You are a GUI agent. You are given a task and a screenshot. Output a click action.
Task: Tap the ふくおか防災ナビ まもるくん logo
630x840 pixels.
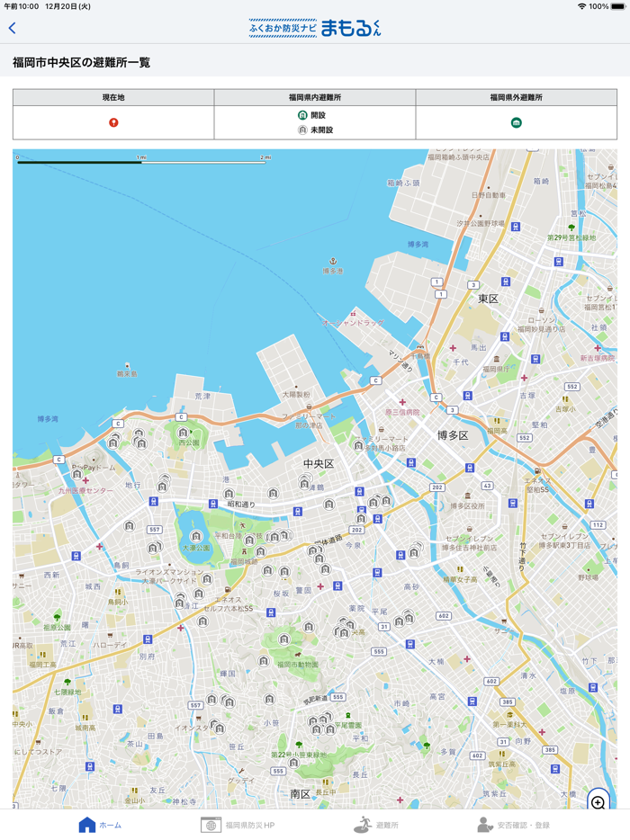315,28
